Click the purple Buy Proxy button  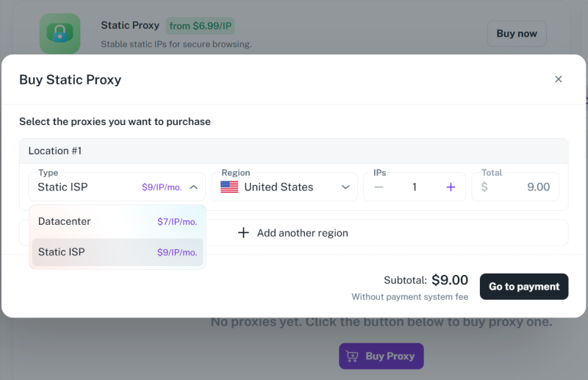pyautogui.click(x=381, y=356)
